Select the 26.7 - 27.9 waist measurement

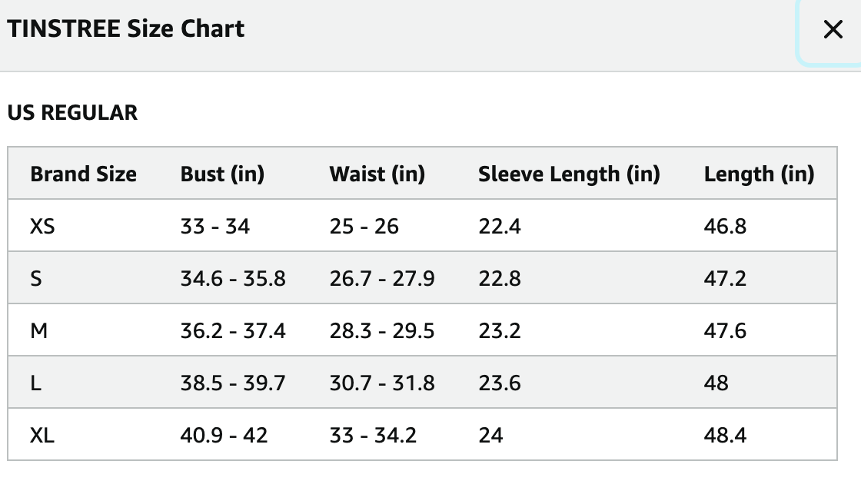(382, 279)
